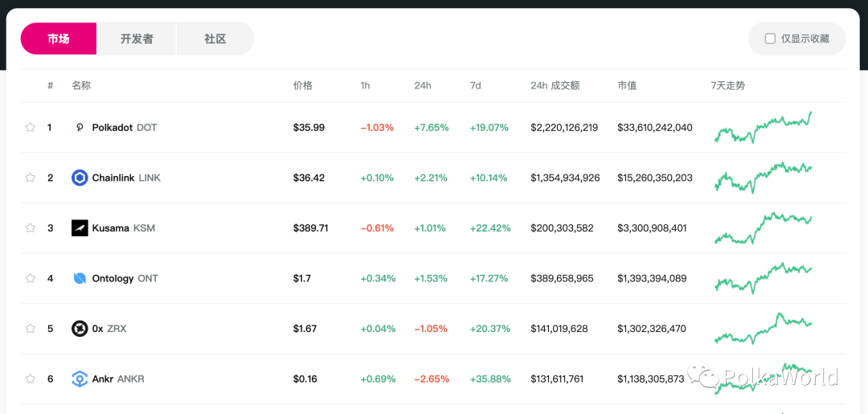Viewport: 868px width, 414px height.
Task: Sort by the 24h change column header
Action: click(x=423, y=86)
